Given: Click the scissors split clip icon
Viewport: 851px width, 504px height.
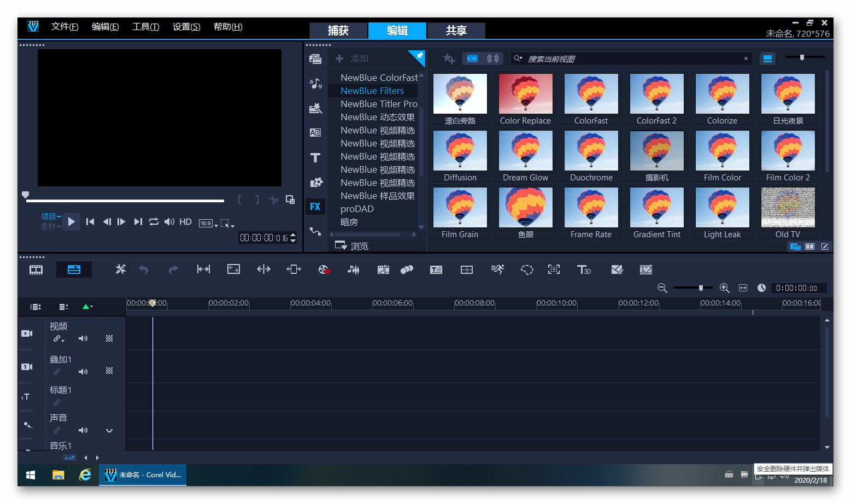Looking at the screenshot, I should click(274, 200).
